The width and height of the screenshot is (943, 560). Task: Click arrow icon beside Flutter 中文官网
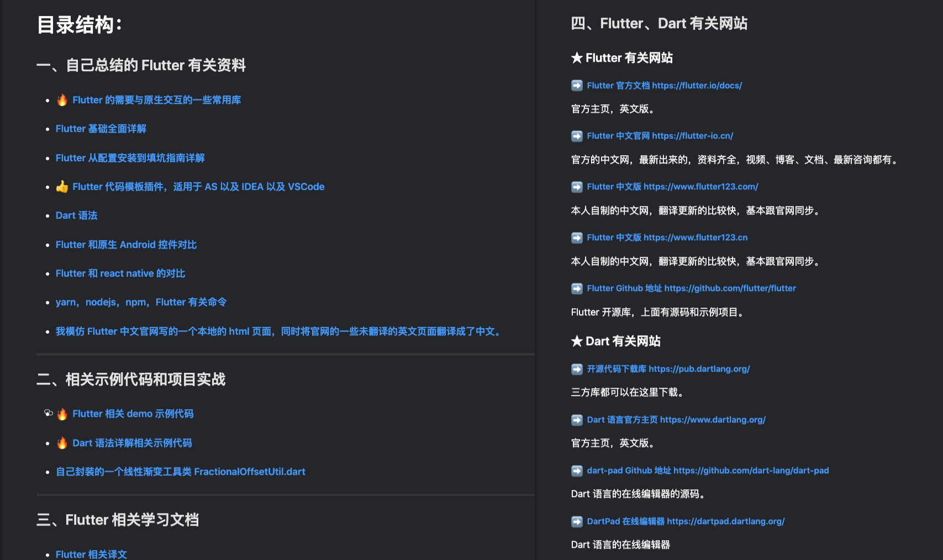(x=577, y=136)
